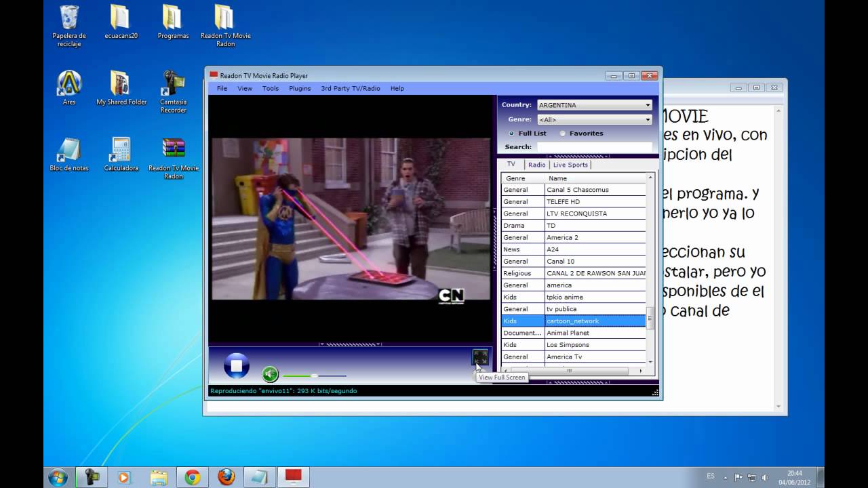Viewport: 868px width, 488px height.
Task: Open the Genre dropdown showing <All>
Action: 595,119
